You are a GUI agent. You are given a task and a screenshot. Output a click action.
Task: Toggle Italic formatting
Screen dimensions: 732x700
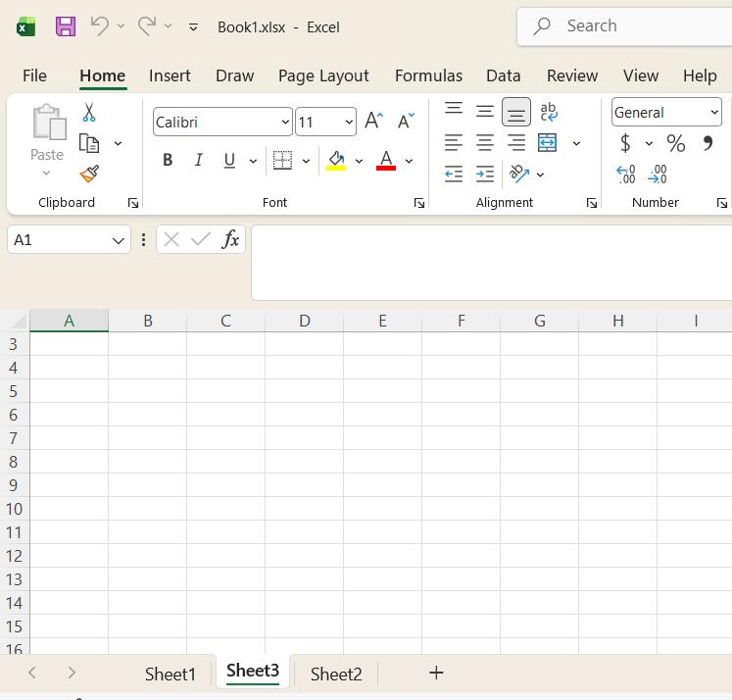pyautogui.click(x=198, y=160)
